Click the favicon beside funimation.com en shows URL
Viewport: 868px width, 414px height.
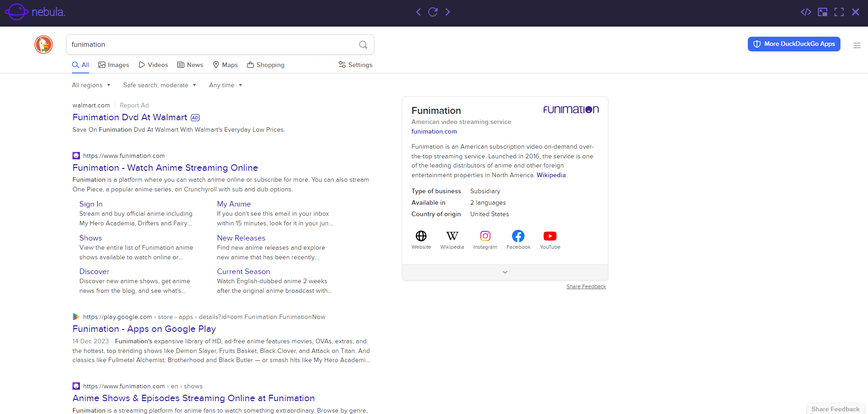pyautogui.click(x=76, y=386)
